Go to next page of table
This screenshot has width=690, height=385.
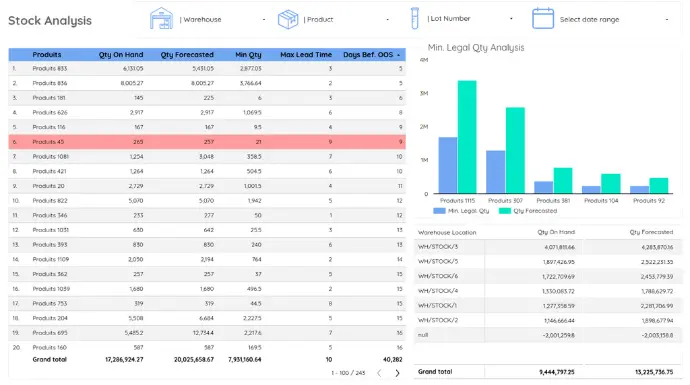pos(397,373)
